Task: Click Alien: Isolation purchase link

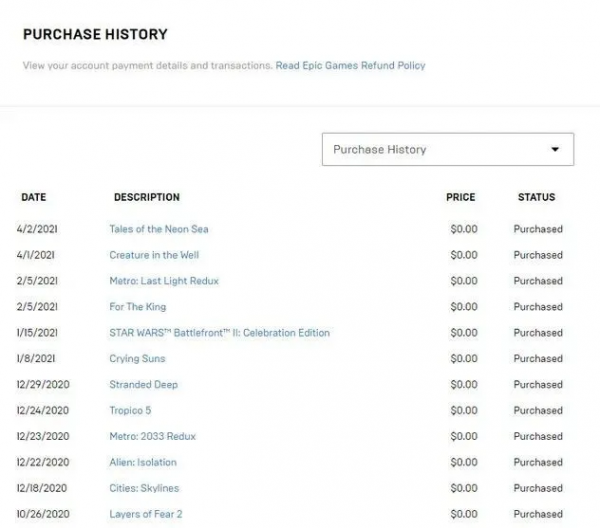Action: pyautogui.click(x=143, y=463)
